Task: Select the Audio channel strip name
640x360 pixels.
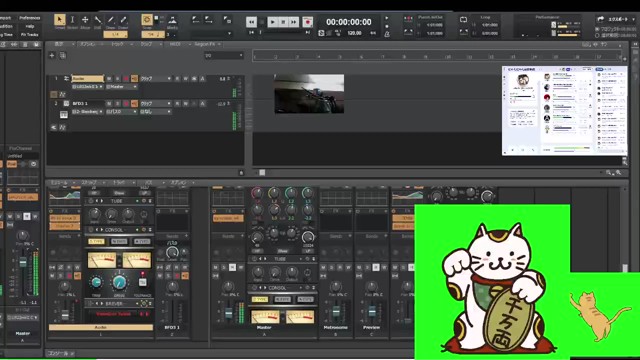Action: [101, 327]
